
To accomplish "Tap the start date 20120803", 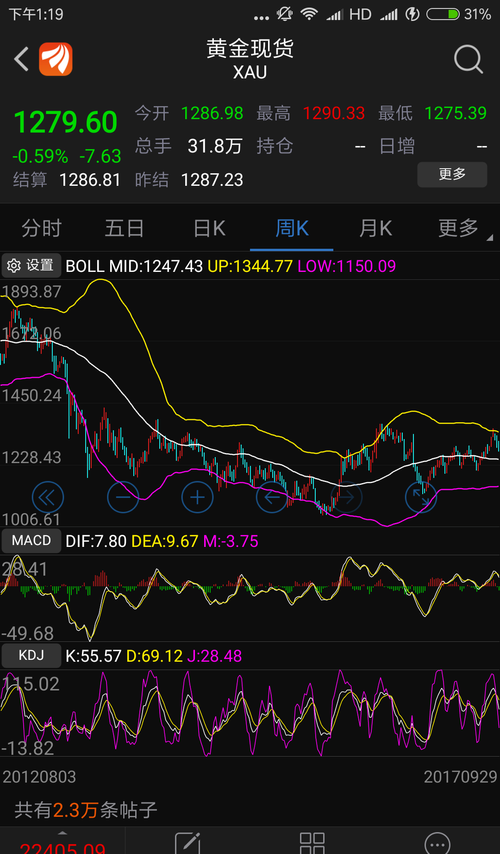I will [39, 777].
